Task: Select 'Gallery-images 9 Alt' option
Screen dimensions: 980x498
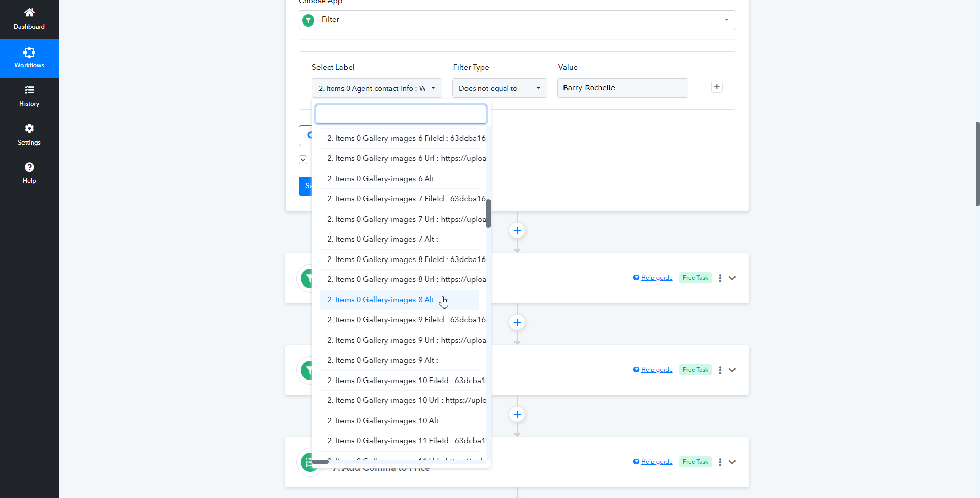Action: click(x=399, y=360)
